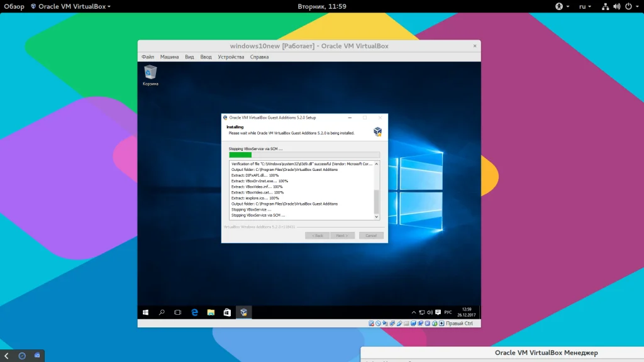Click the VirtualBox installer taskbar icon
This screenshot has height=362, width=644.
[x=243, y=312]
